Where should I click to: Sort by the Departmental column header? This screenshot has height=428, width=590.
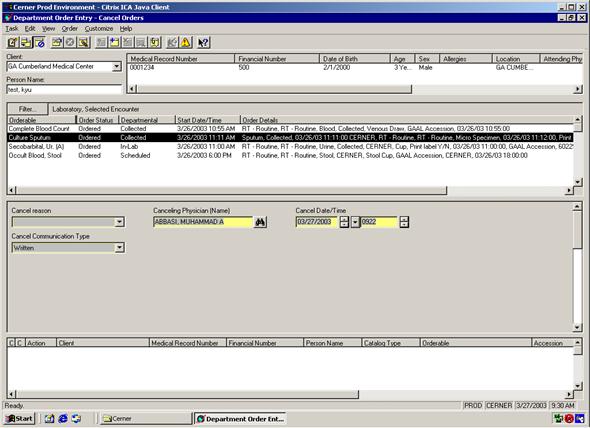147,120
